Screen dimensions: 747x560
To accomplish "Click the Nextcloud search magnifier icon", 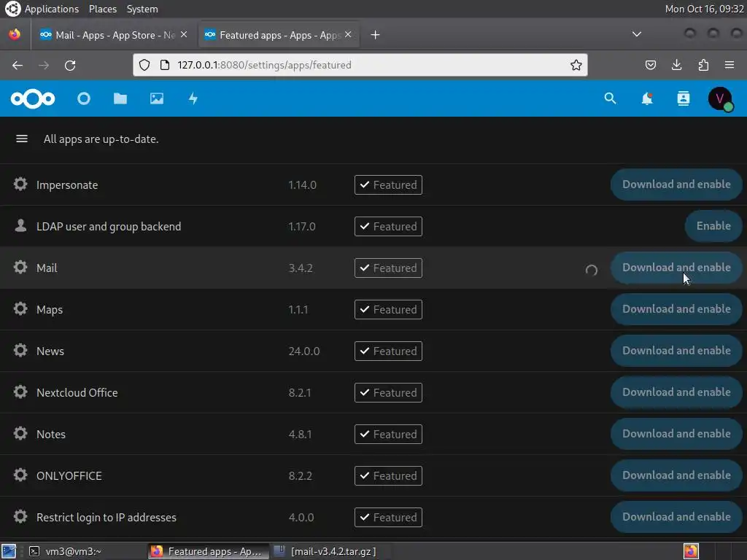I will point(611,98).
